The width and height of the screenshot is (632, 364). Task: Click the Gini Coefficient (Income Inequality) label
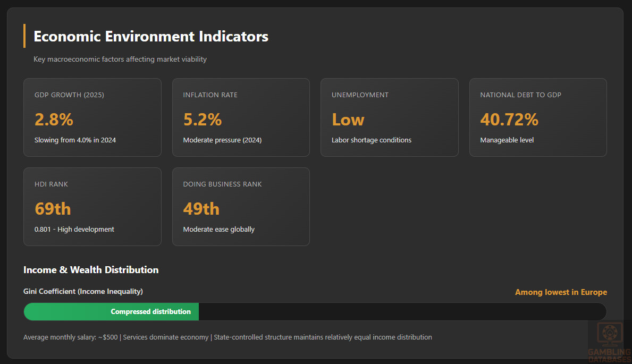tap(83, 291)
